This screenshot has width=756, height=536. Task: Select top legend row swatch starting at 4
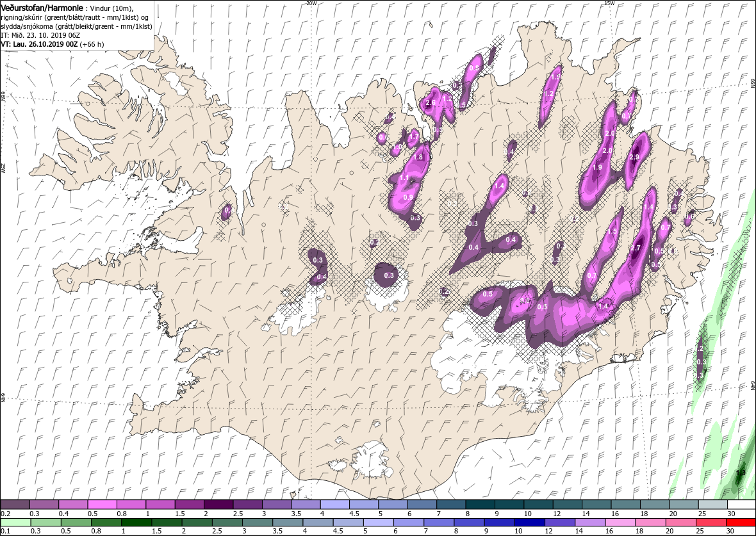334,505
